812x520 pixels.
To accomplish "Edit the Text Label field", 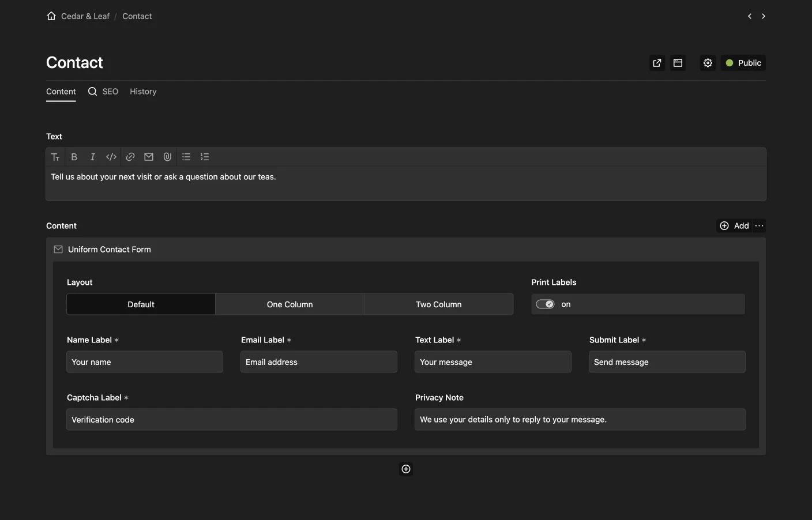I will pyautogui.click(x=493, y=362).
